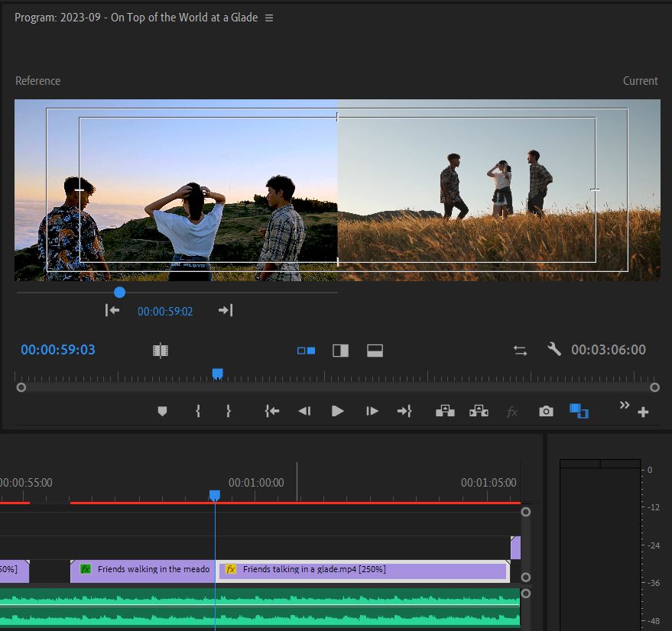The width and height of the screenshot is (672, 631).
Task: Go to previous edit in reference view
Action: [112, 310]
